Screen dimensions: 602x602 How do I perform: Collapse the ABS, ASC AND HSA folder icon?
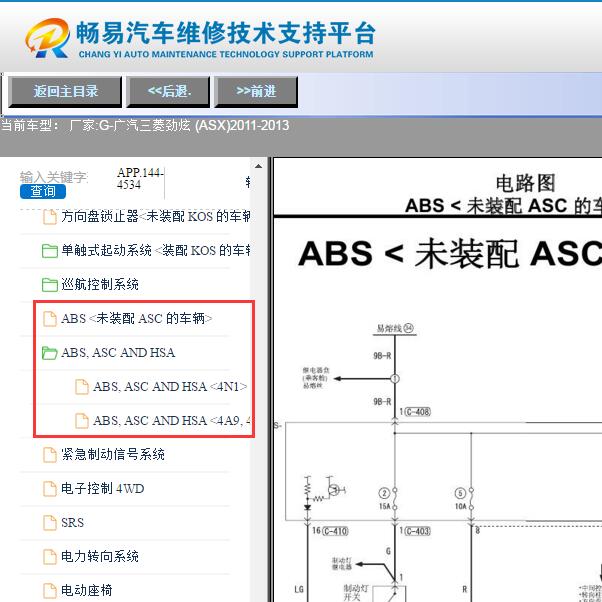[50, 353]
